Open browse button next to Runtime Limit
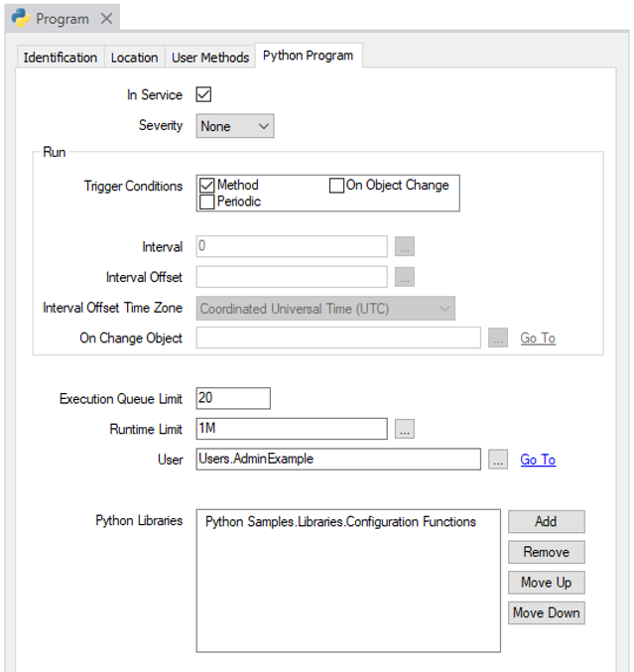The width and height of the screenshot is (634, 672). point(404,430)
